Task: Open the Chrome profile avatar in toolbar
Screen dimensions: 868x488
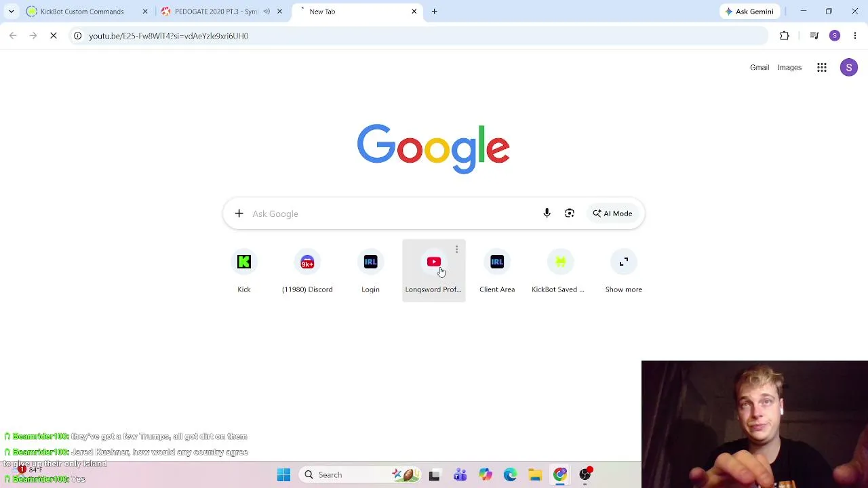Action: point(835,36)
